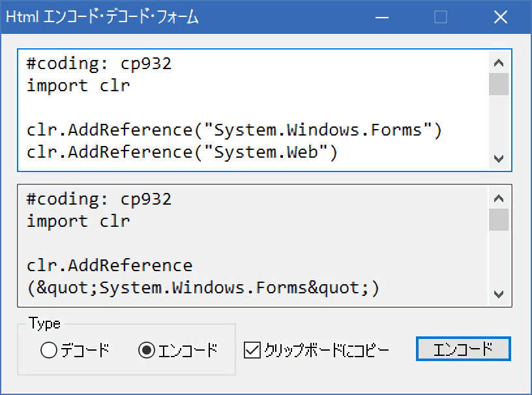Click the scrollbar thumb in the output box

(x=499, y=220)
